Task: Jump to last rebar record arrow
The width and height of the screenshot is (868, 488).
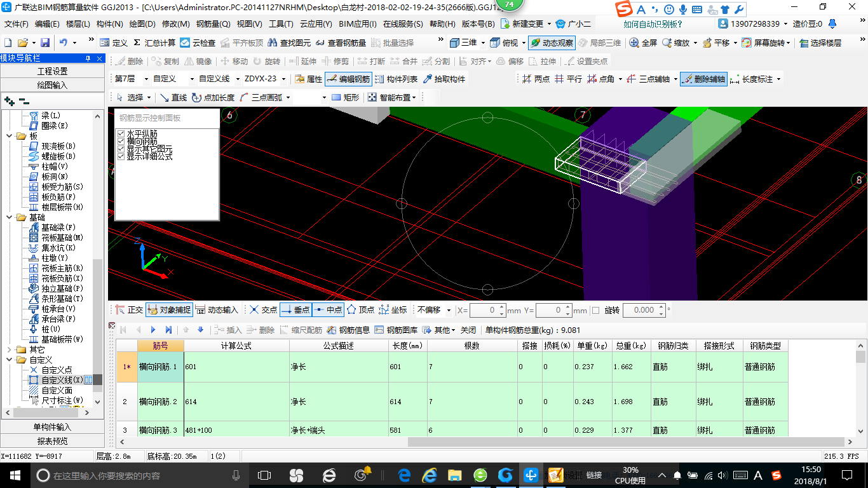Action: tap(168, 329)
